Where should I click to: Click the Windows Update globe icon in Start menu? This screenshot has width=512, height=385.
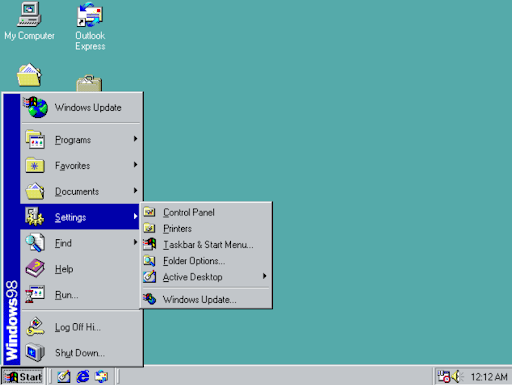(35, 107)
